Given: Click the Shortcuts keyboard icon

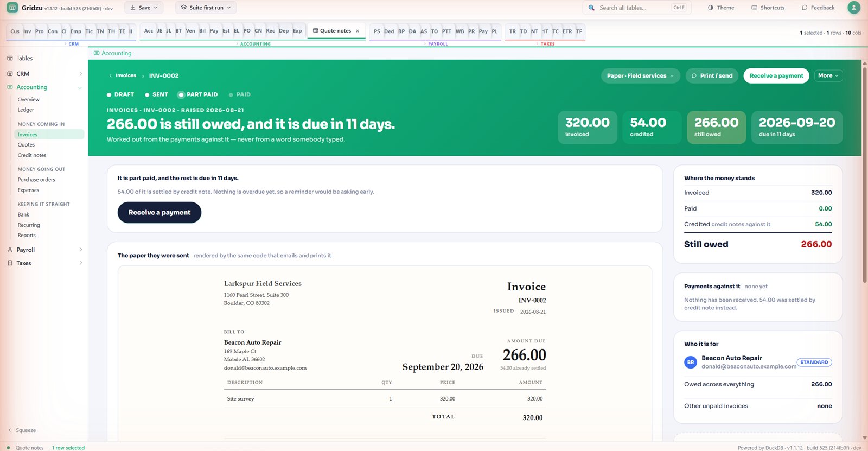Looking at the screenshot, I should (x=754, y=8).
